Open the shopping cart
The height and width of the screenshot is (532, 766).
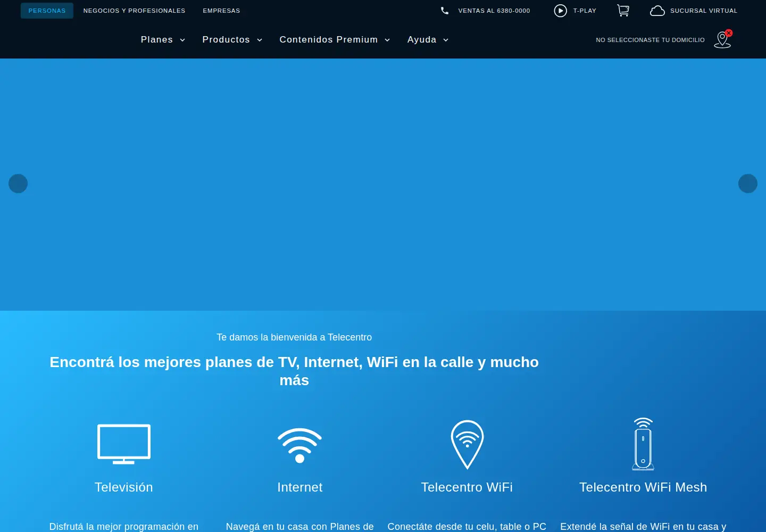pyautogui.click(x=623, y=11)
